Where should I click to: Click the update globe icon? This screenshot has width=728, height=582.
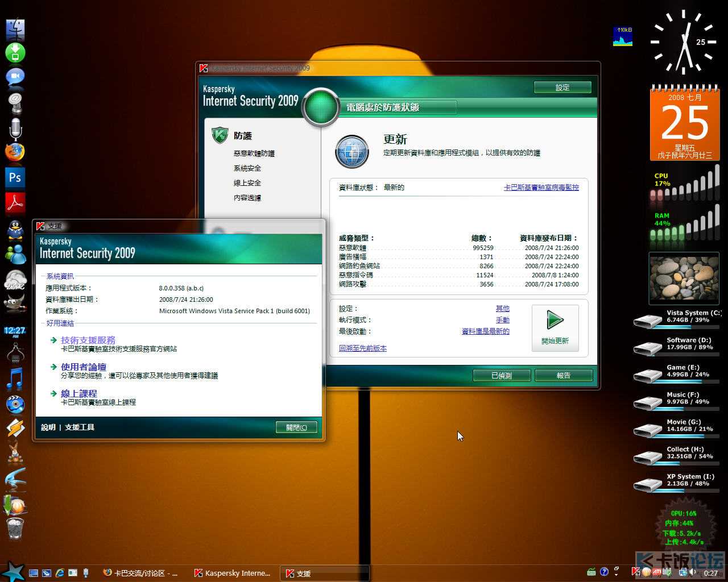pos(352,152)
